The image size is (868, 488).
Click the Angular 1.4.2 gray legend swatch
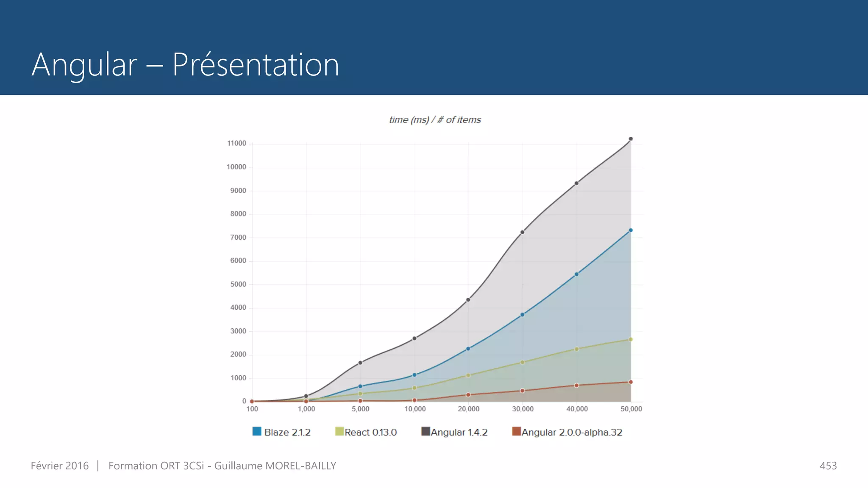point(426,431)
